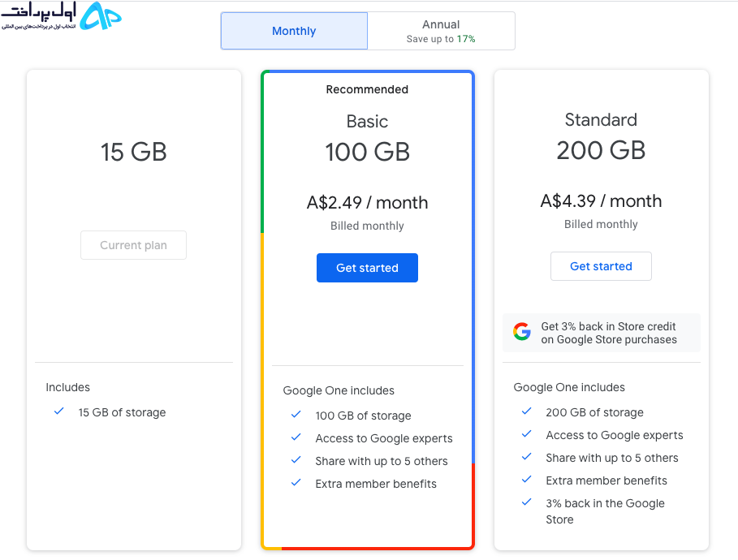Click 'Includes' heading in 15 GB card
The width and height of the screenshot is (738, 560).
click(67, 387)
